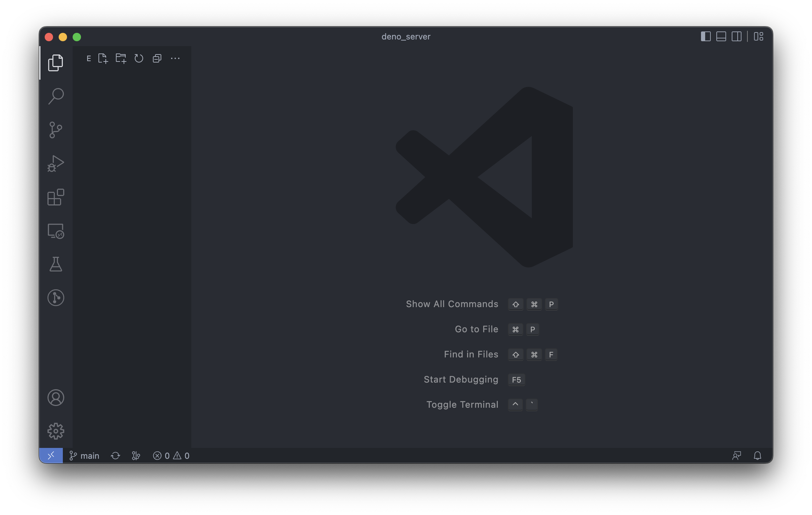
Task: Open errors and warnings Problems indicator
Action: (x=171, y=456)
